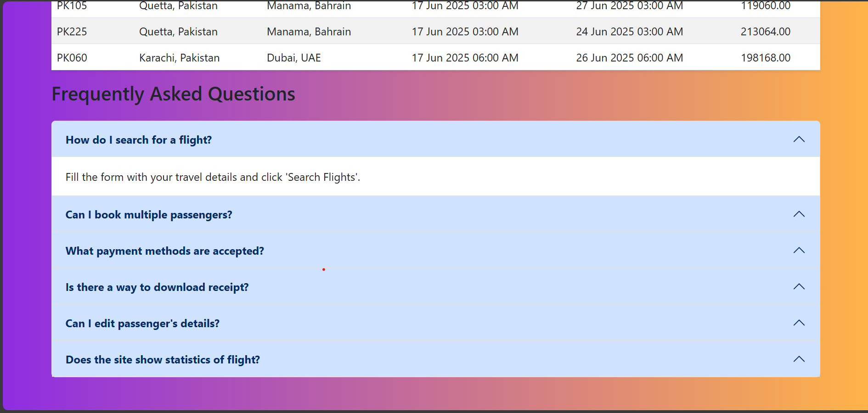Click '26 Jun 2025 06:00 AM' return cell
Image resolution: width=868 pixels, height=413 pixels.
(630, 58)
